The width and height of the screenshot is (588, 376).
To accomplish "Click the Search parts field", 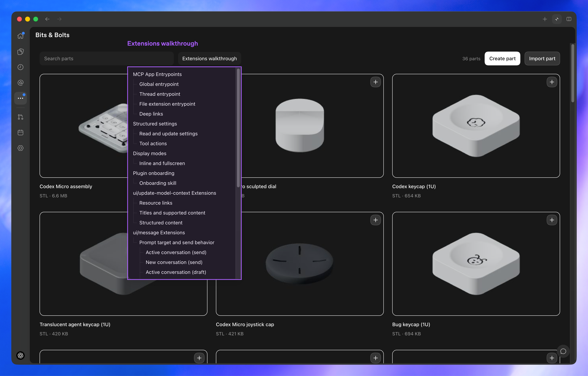I will [107, 59].
